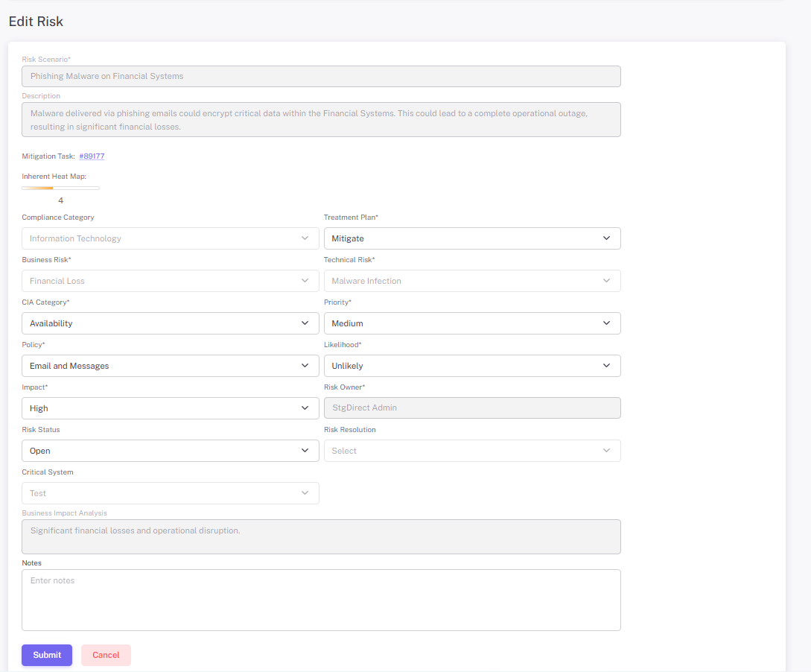Cancel editing the risk
The width and height of the screenshot is (811, 672).
106,655
